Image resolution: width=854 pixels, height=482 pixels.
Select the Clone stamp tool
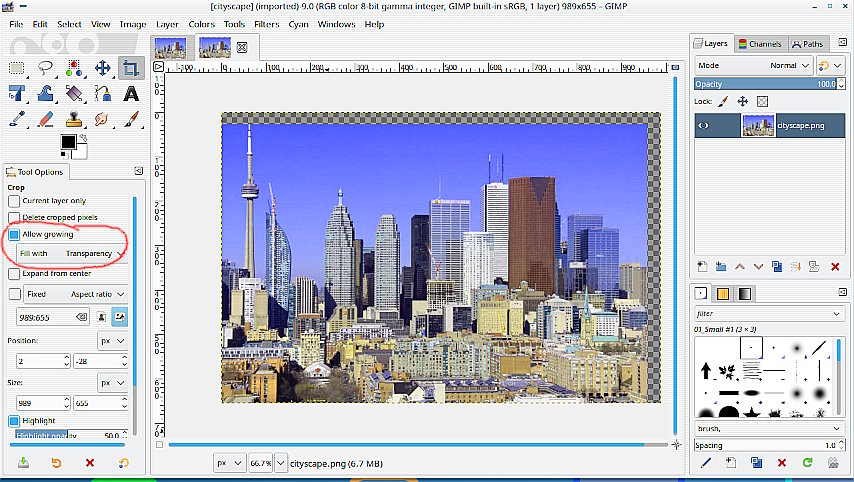74,119
